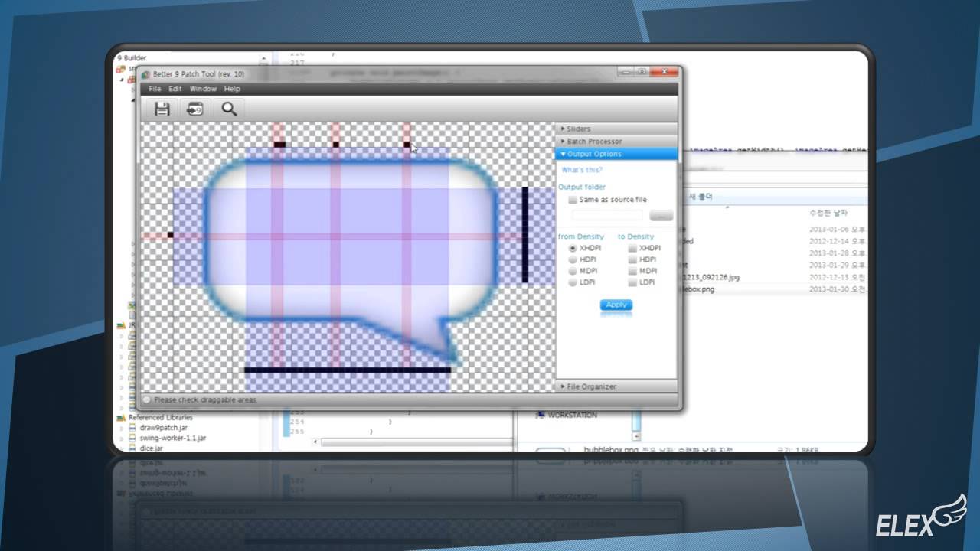Select XHDPI as from Density

pos(573,249)
